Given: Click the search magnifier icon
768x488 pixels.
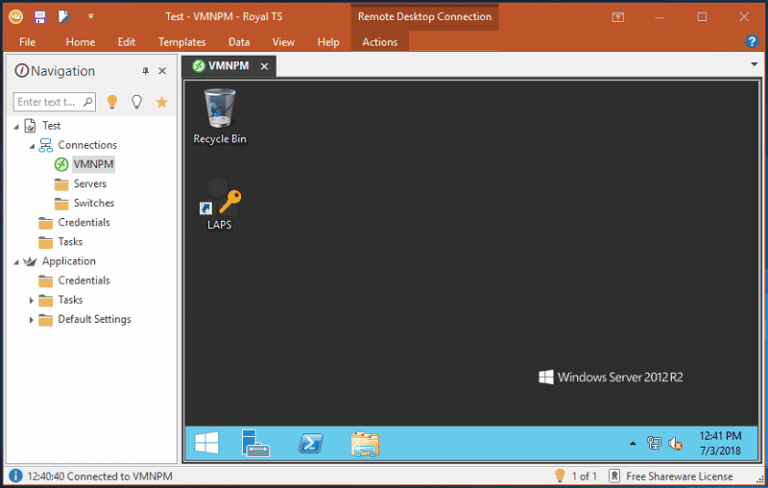Looking at the screenshot, I should [x=88, y=101].
